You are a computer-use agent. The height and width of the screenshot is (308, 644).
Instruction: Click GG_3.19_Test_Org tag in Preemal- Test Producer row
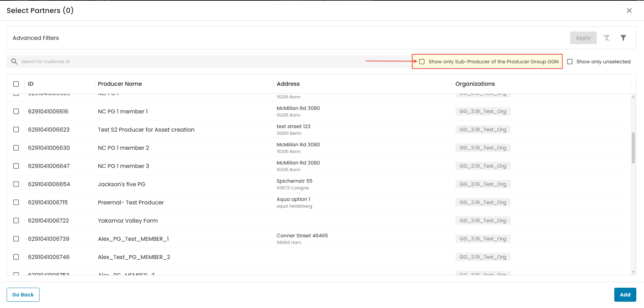coord(483,202)
